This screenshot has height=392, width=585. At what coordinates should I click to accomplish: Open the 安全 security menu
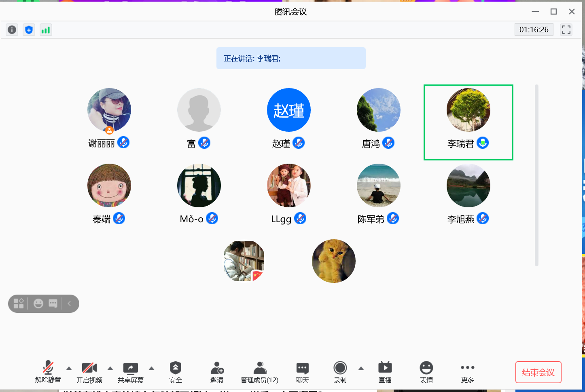(176, 372)
